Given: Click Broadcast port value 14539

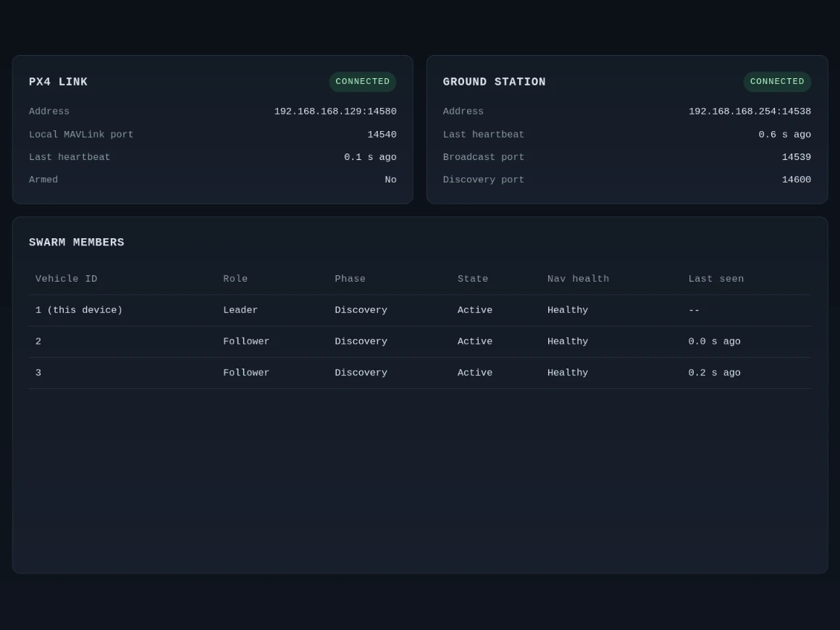Looking at the screenshot, I should [796, 157].
